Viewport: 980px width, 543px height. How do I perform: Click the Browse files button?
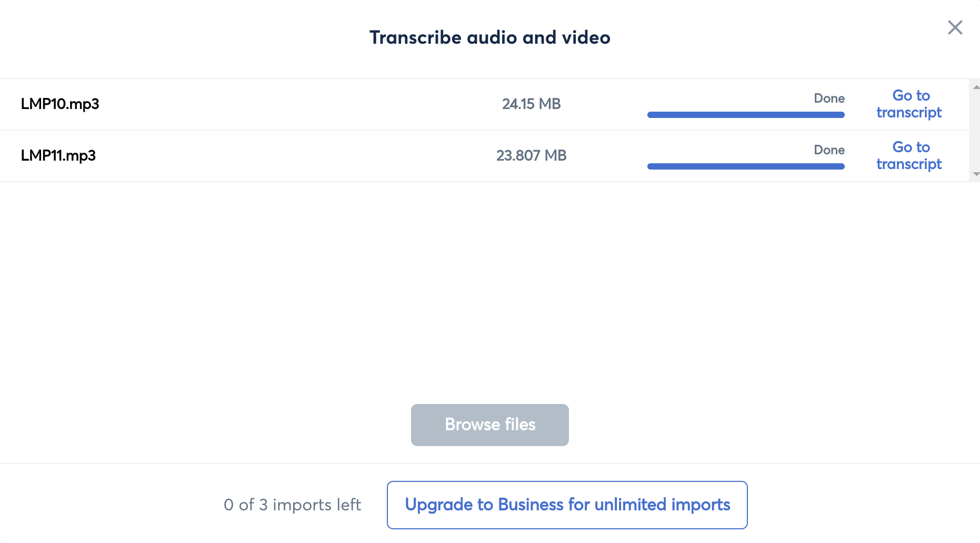(x=489, y=424)
